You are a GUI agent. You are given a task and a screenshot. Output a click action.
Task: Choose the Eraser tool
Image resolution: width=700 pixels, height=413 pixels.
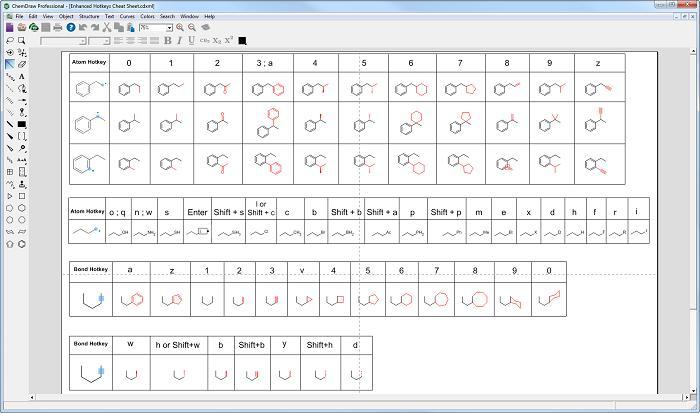[x=21, y=64]
